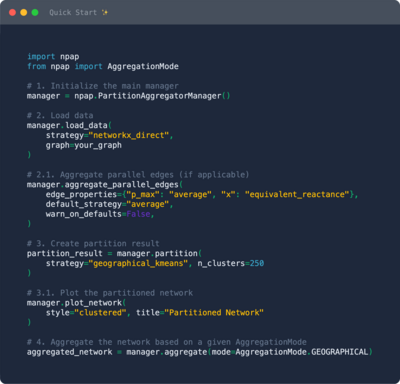Click the "# 1. Initialize the main manager" comment

point(103,86)
